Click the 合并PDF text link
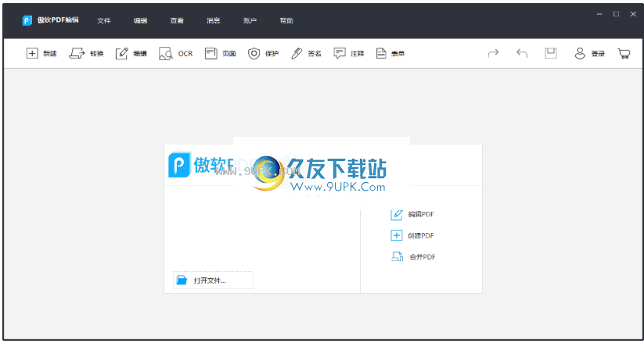The width and height of the screenshot is (644, 347). (x=423, y=257)
